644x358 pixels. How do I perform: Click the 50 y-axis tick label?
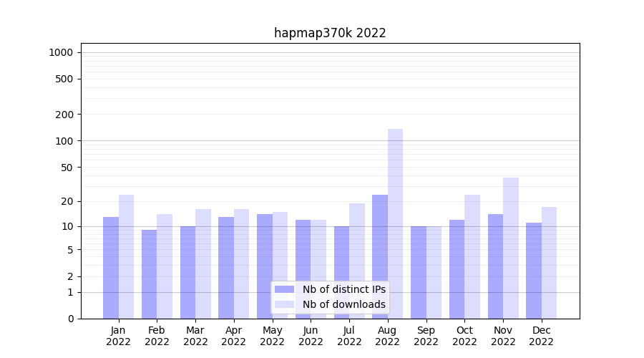[66, 168]
